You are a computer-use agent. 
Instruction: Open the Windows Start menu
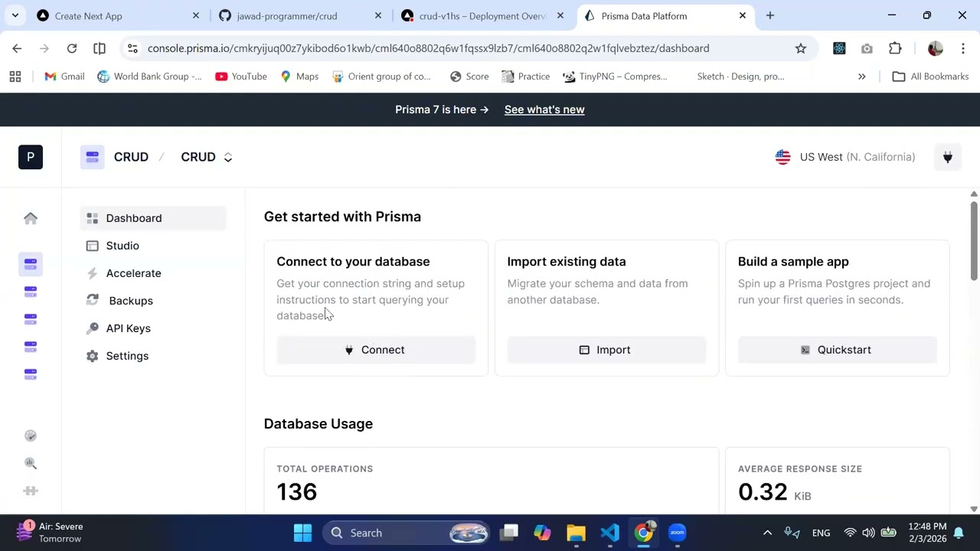[x=302, y=533]
